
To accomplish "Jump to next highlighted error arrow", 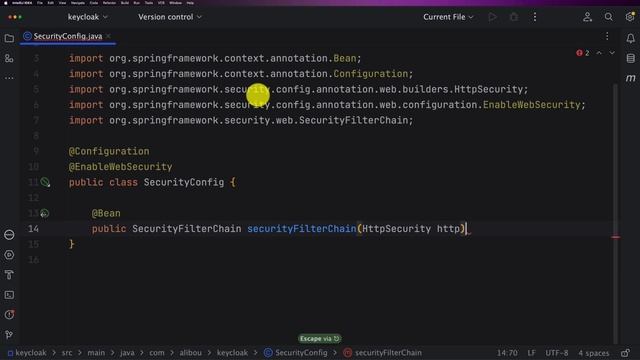I will pyautogui.click(x=612, y=53).
